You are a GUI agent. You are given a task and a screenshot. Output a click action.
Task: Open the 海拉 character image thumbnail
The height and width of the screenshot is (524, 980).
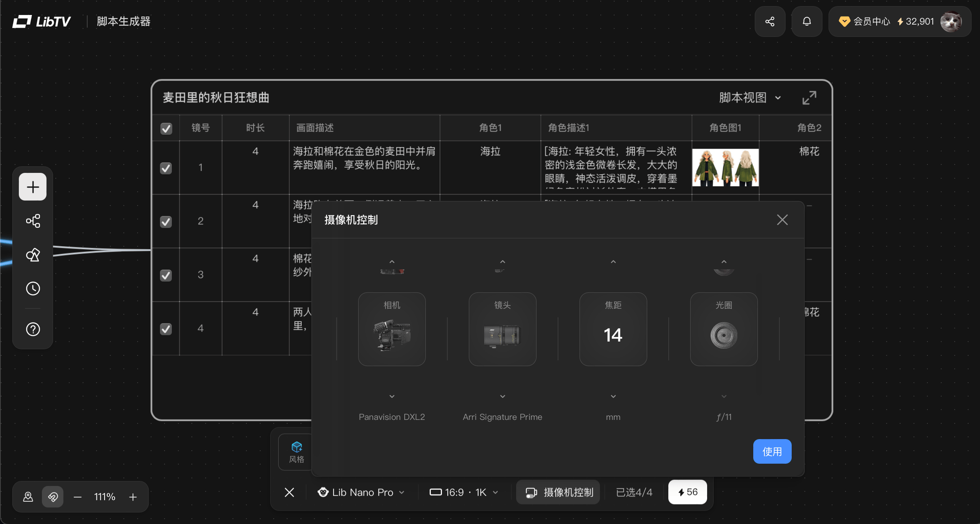pos(726,167)
